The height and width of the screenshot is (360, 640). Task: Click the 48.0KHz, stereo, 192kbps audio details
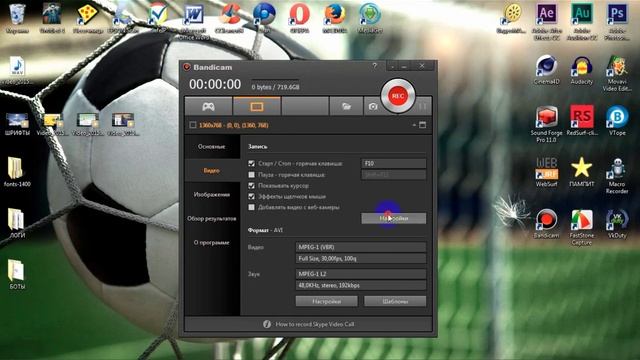pyautogui.click(x=361, y=285)
